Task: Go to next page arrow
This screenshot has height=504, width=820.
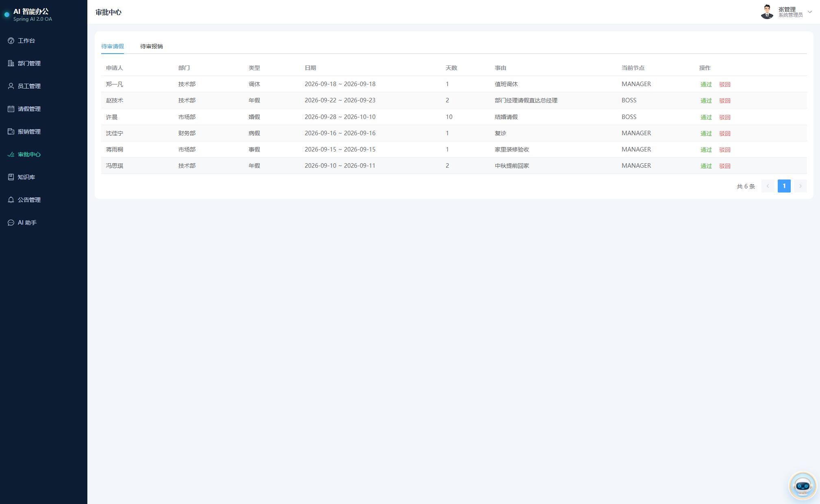Action: click(x=800, y=186)
